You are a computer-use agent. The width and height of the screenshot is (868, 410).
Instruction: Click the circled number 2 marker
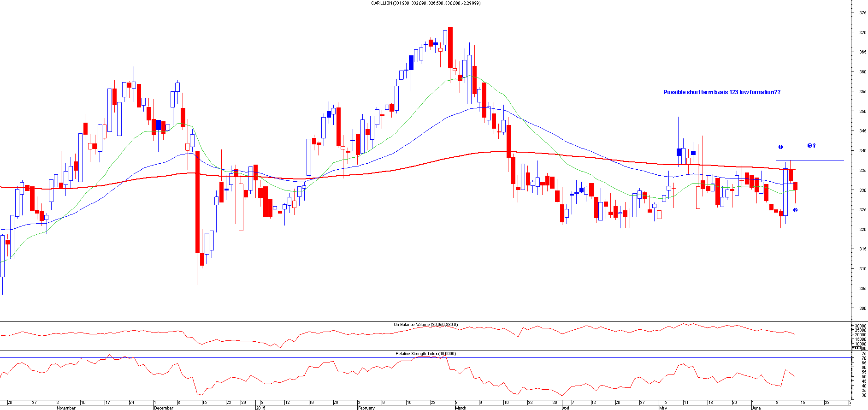pyautogui.click(x=795, y=210)
